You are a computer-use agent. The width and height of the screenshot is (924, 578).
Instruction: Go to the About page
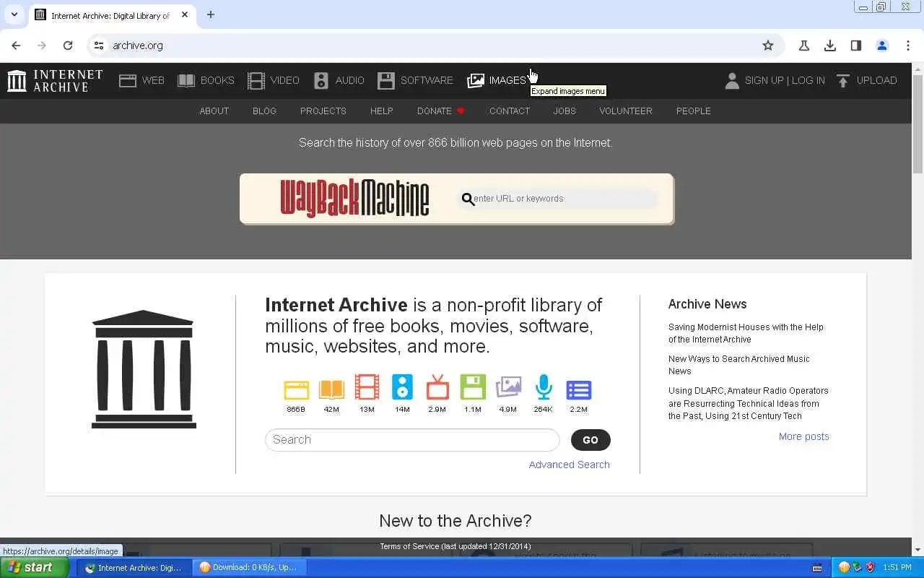click(214, 111)
